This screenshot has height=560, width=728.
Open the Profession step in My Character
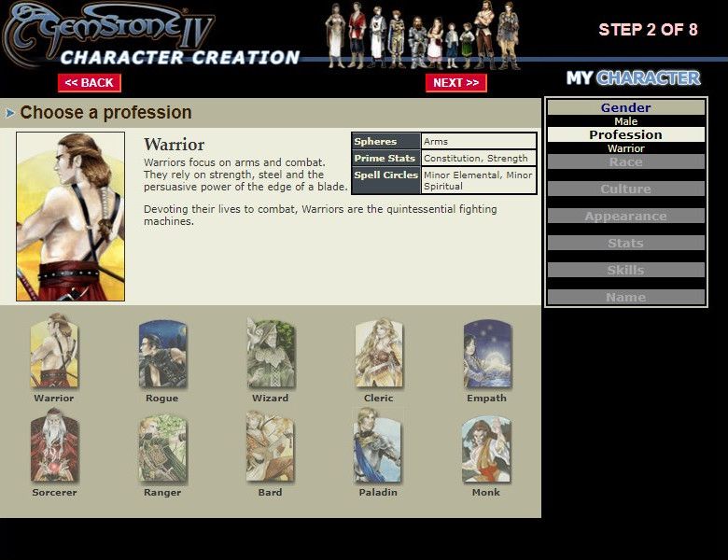coord(625,135)
